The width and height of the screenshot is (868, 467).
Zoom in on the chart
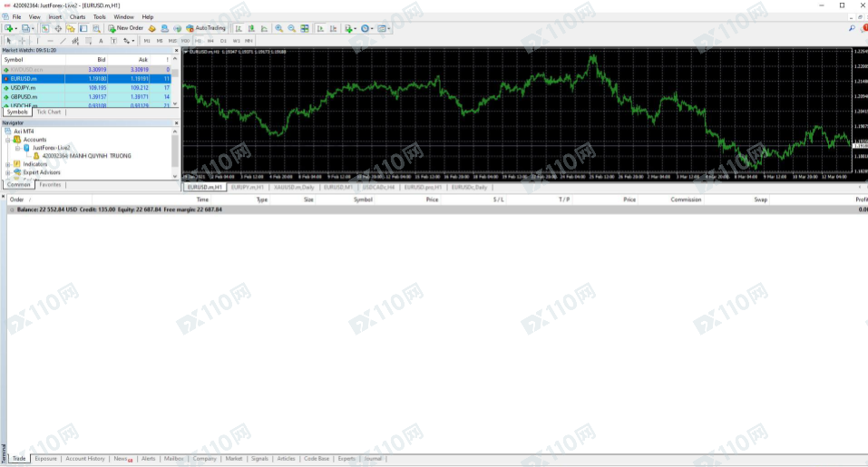(x=279, y=28)
